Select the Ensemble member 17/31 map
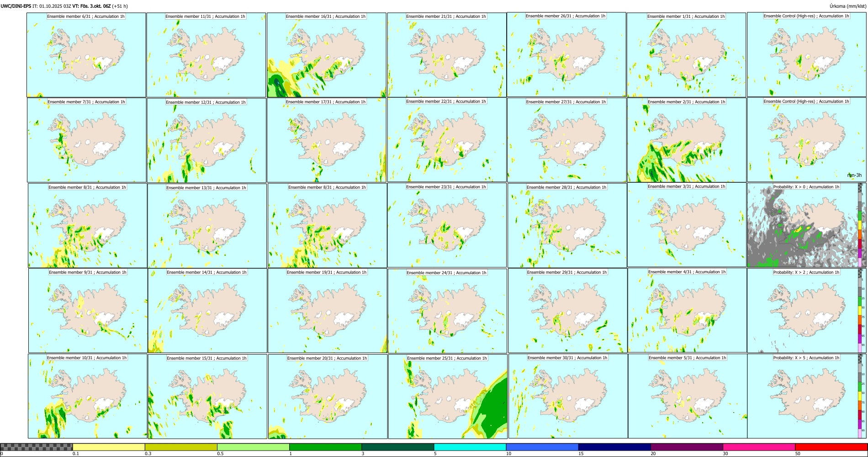Viewport: 868px width, 457px height. coord(327,140)
